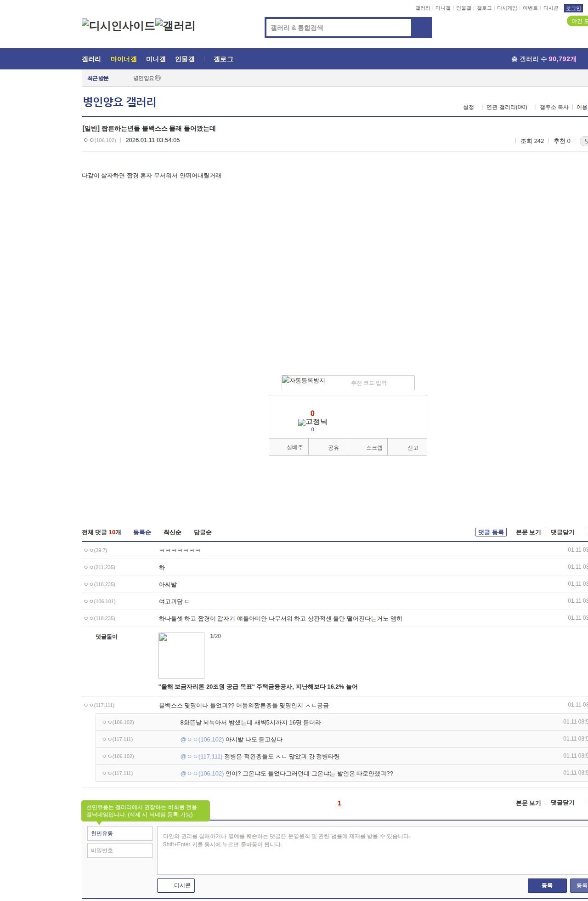Screen dimensions: 588x901
Task: Submit the comment with the blue 등록 button
Action: click(547, 885)
